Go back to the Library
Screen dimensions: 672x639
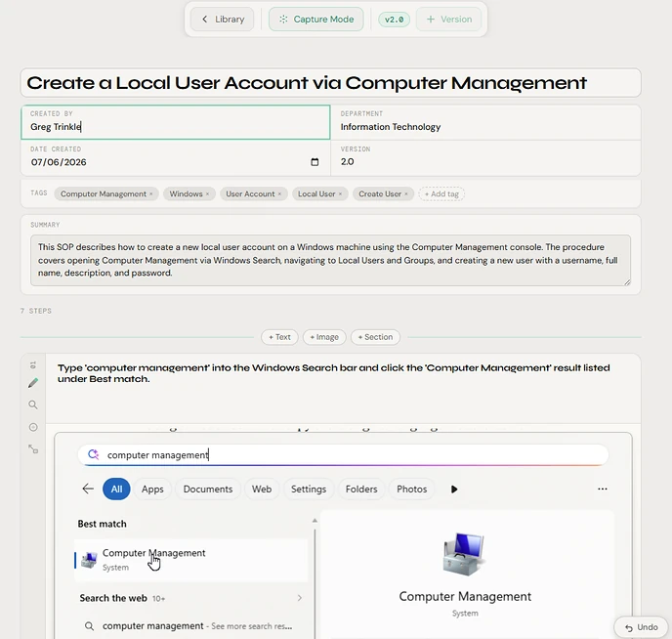tap(222, 20)
